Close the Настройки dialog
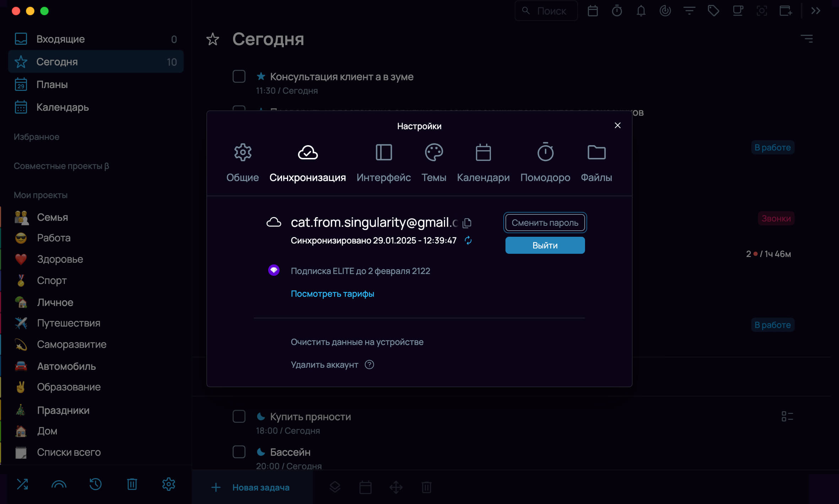The image size is (839, 504). pos(618,125)
